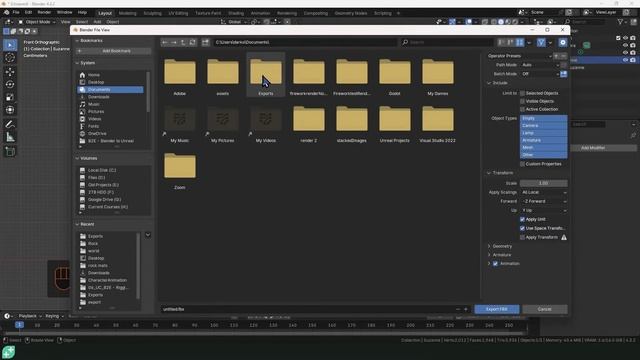
Task: Select the Add Cube tool in toolbar
Action: (10, 152)
